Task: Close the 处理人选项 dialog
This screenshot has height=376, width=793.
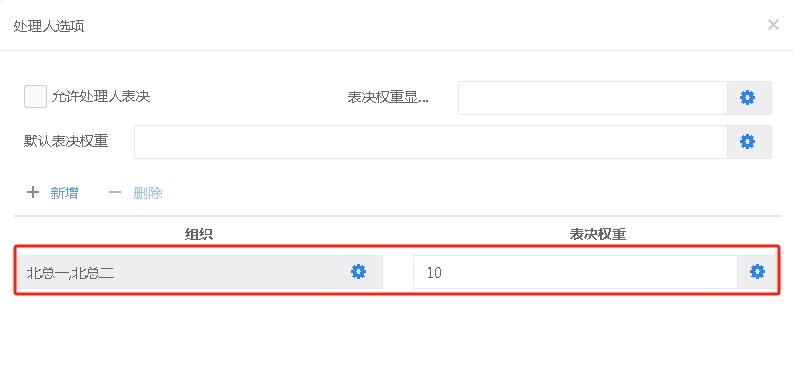Action: point(773,25)
